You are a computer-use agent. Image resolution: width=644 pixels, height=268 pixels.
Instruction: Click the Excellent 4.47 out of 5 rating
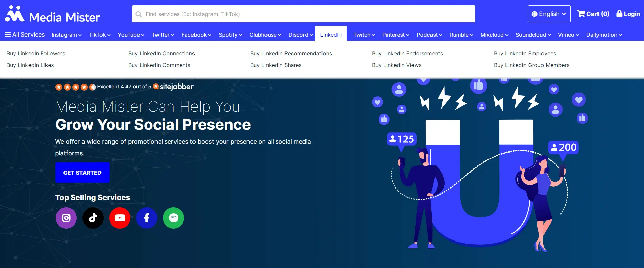pyautogui.click(x=124, y=87)
